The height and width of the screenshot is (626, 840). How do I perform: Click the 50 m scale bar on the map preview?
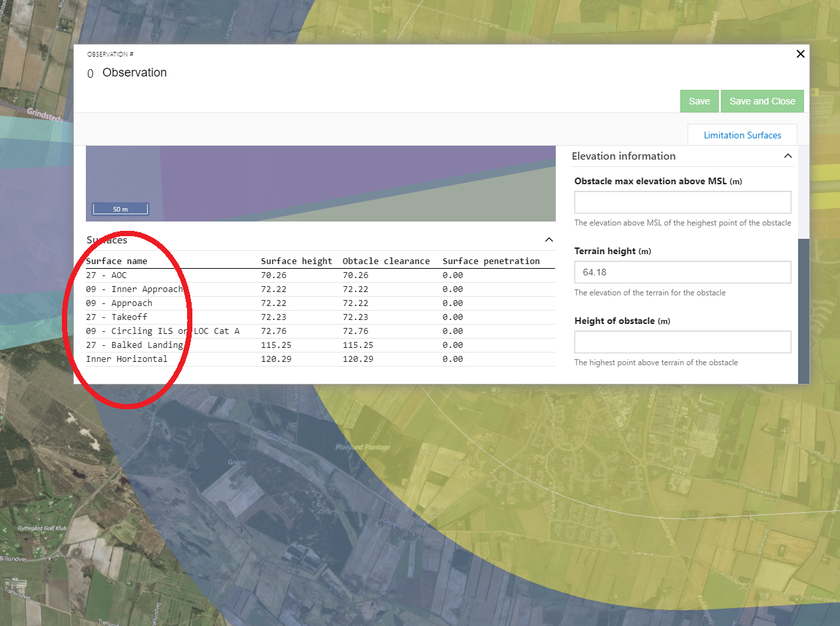pos(120,209)
